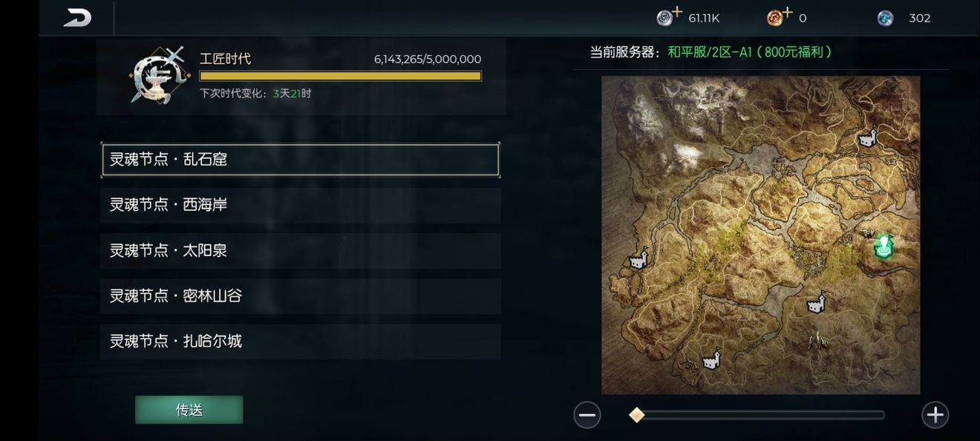Click the green 传送 teleport button
Screen dimensions: 980x441
[x=189, y=410]
